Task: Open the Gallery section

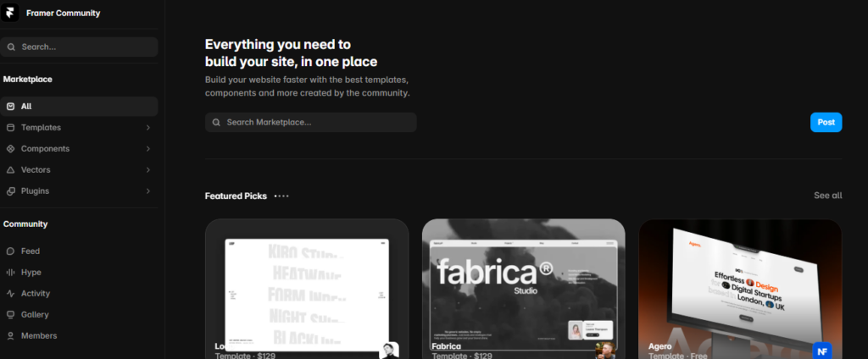Action: coord(79,314)
